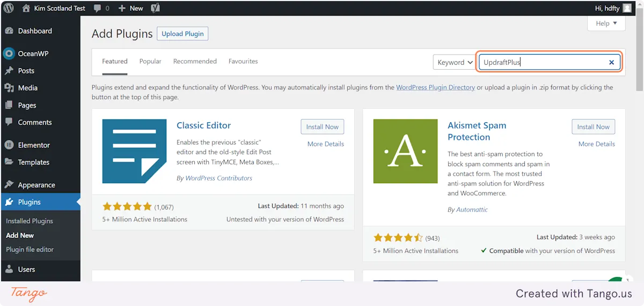644x306 pixels.
Task: Click the Comments speech bubble sidebar icon
Action: click(x=9, y=122)
